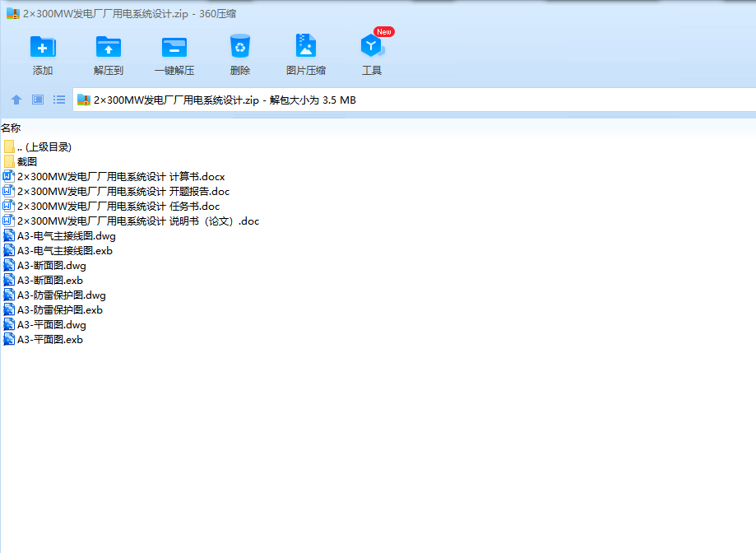Select file name 2×300MW发电厂厂用电系统设计 计算书.docx

(121, 177)
